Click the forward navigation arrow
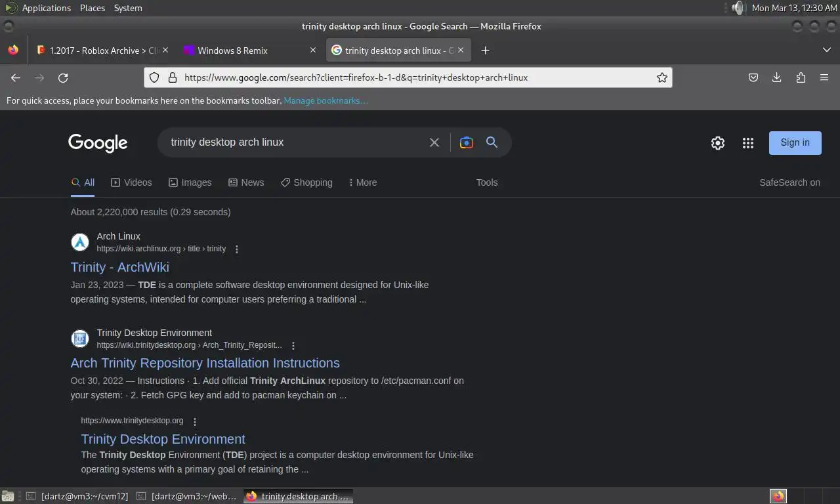Image resolution: width=840 pixels, height=504 pixels. (x=39, y=77)
